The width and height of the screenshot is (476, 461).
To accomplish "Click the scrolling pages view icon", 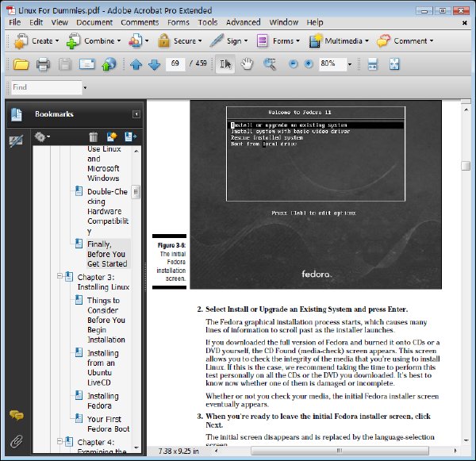I will click(372, 64).
